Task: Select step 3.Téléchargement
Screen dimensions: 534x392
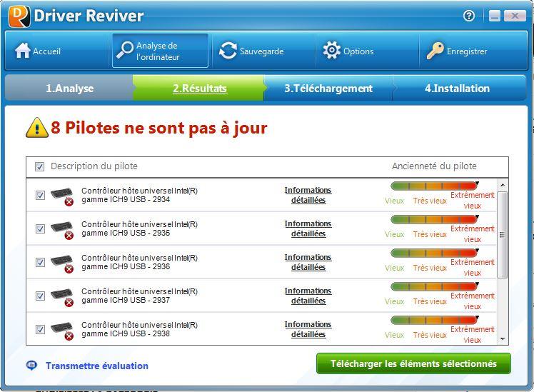Action: pos(328,89)
